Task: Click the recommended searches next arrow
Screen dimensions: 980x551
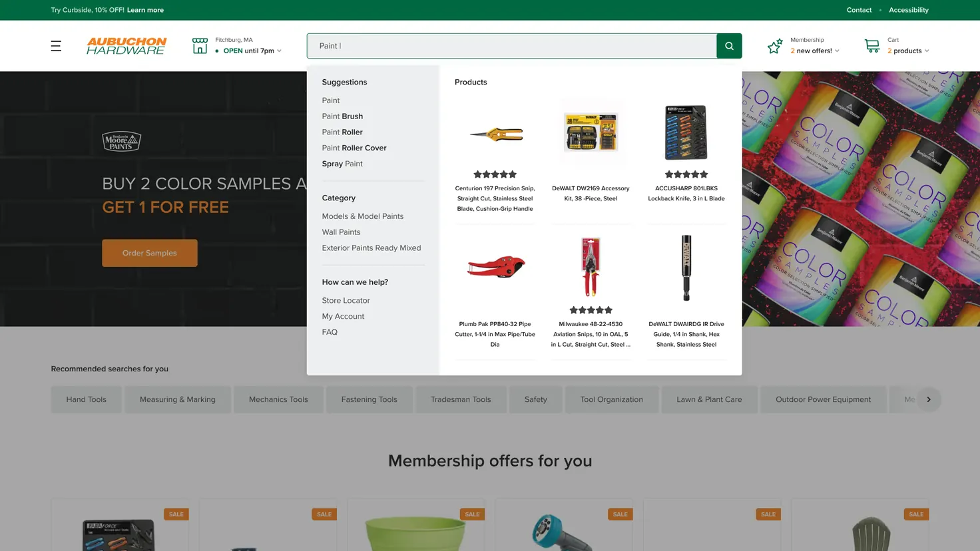Action: pos(929,399)
